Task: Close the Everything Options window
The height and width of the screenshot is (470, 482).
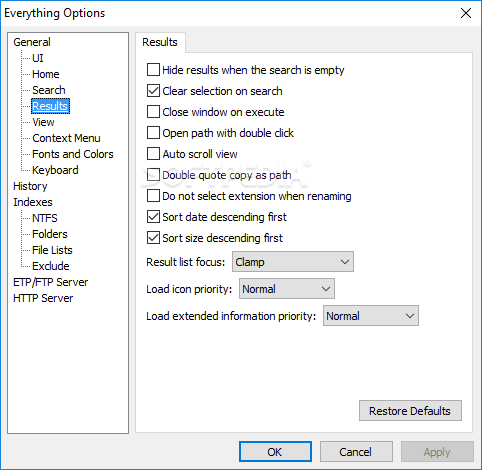Action: pyautogui.click(x=466, y=13)
